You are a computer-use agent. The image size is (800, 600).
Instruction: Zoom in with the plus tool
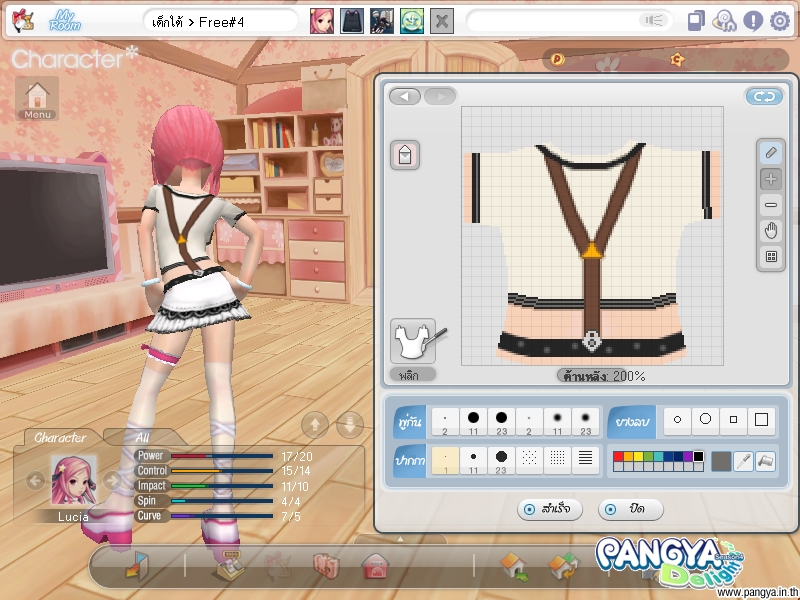771,179
